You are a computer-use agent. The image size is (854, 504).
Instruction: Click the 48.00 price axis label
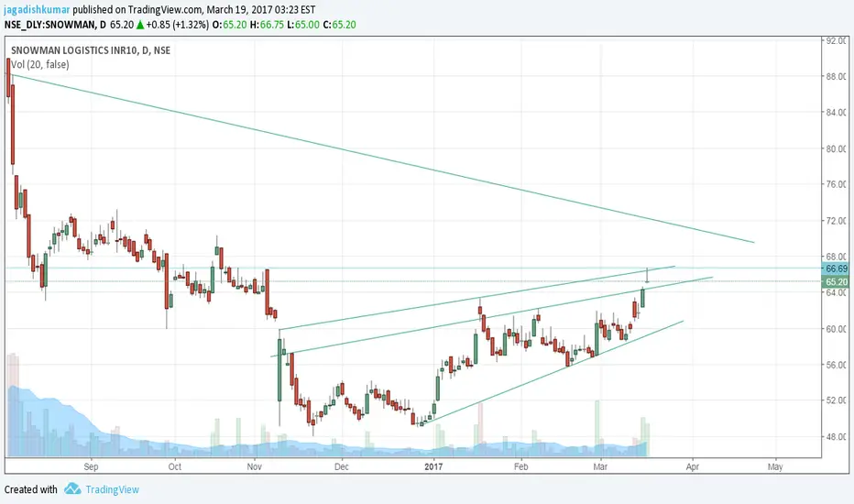(x=836, y=436)
